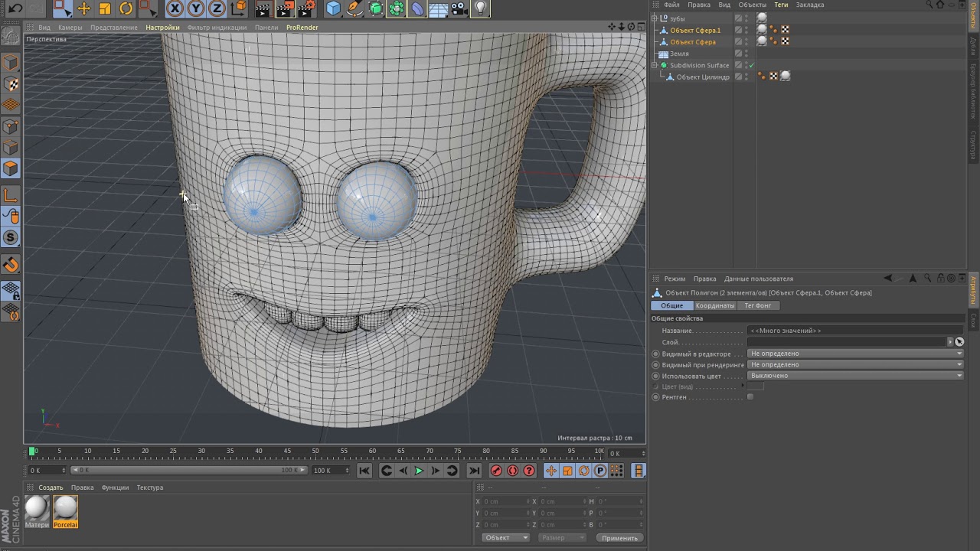
Task: Click the Light bulb icon
Action: point(480,8)
